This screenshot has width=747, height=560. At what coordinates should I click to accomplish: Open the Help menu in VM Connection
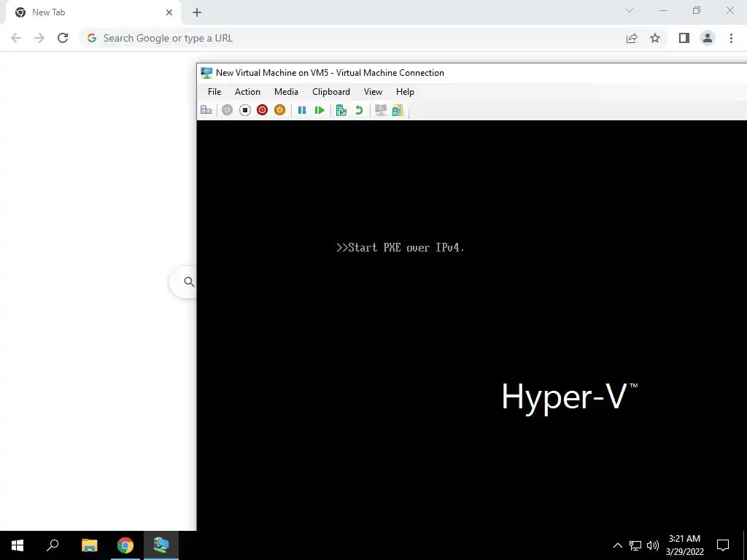tap(406, 92)
